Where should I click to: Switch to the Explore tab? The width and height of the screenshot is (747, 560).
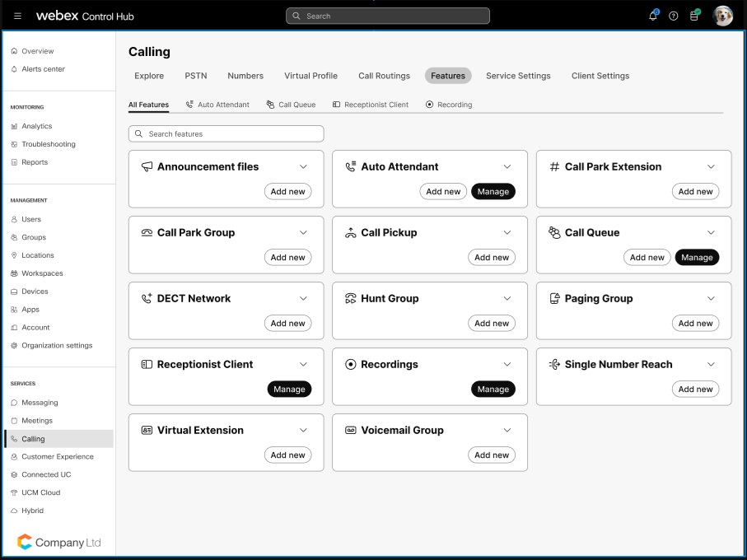[149, 76]
